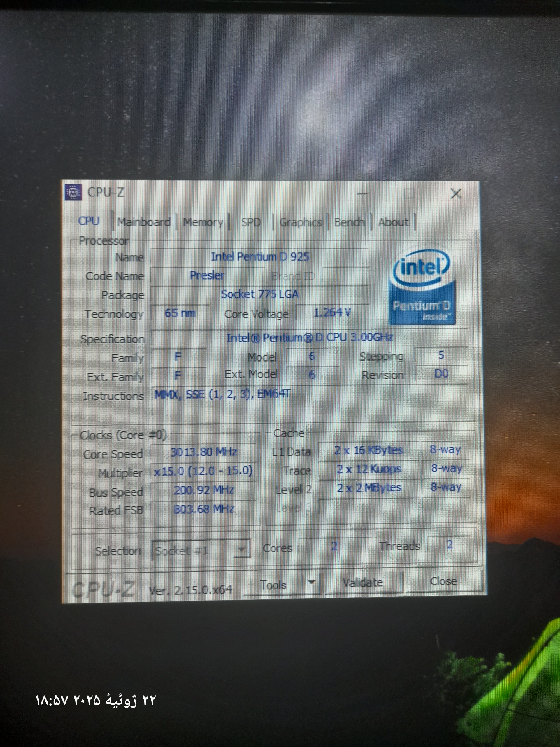Viewport: 560px width, 747px height.
Task: Go to the Graphics tab
Action: tap(300, 222)
